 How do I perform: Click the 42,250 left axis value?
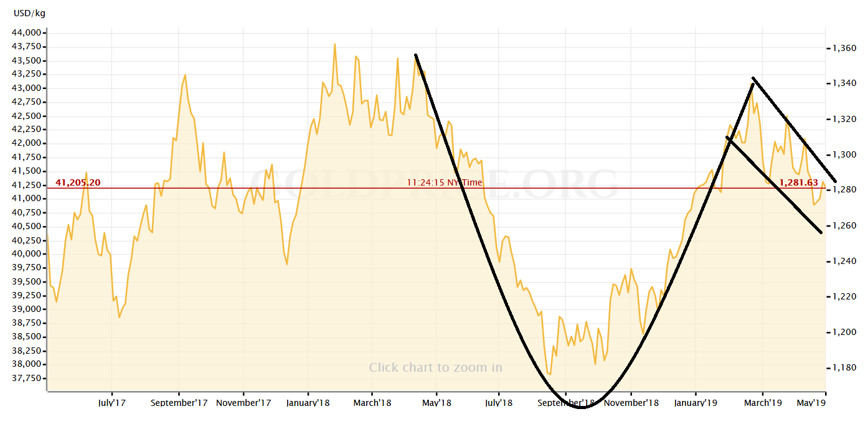click(27, 130)
